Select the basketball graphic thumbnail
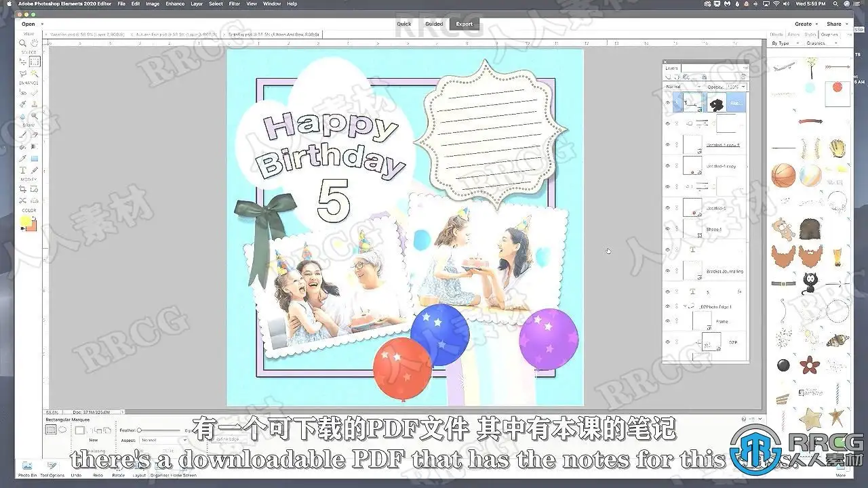Image resolution: width=868 pixels, height=488 pixels. tap(784, 176)
